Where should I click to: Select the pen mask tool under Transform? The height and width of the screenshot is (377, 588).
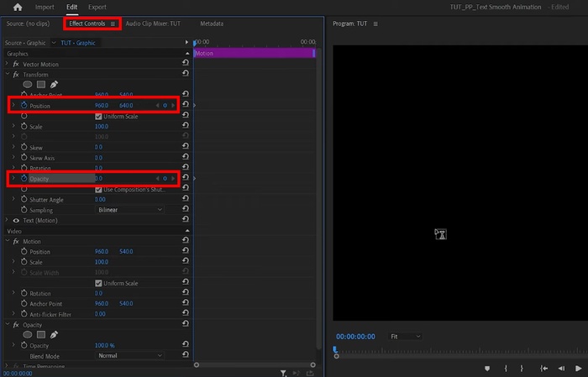[54, 85]
